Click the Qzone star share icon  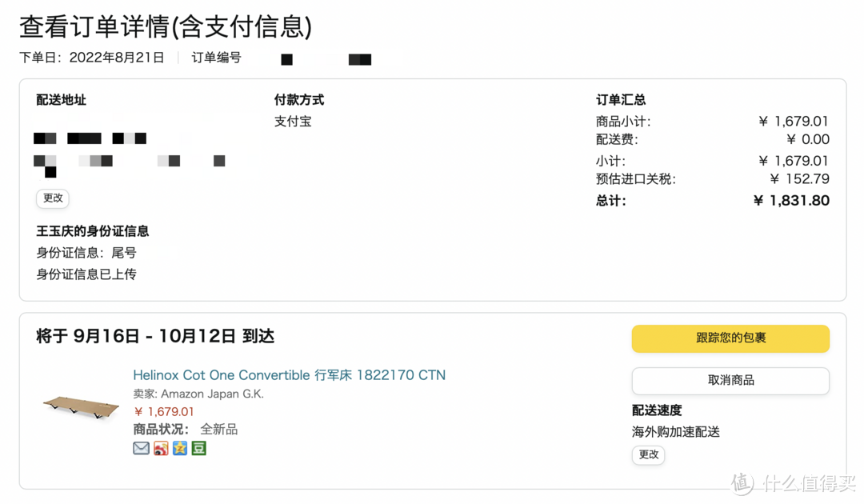180,448
